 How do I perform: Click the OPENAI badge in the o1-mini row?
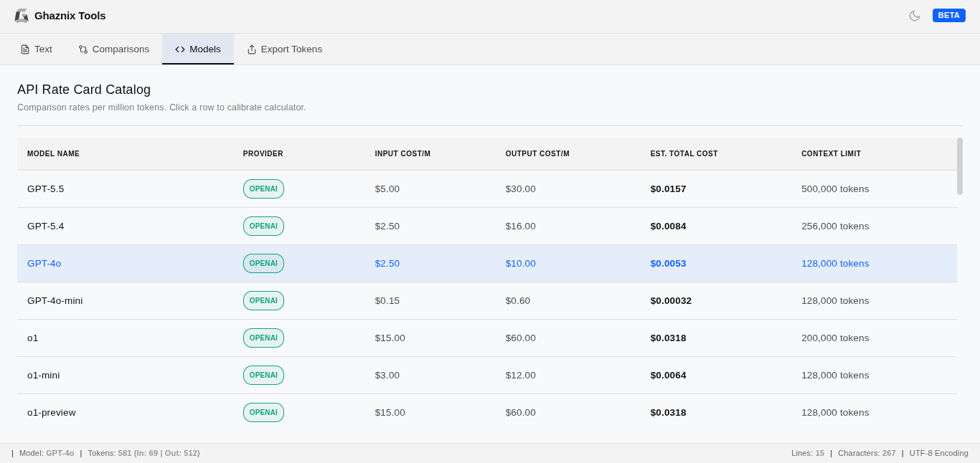[x=263, y=376]
